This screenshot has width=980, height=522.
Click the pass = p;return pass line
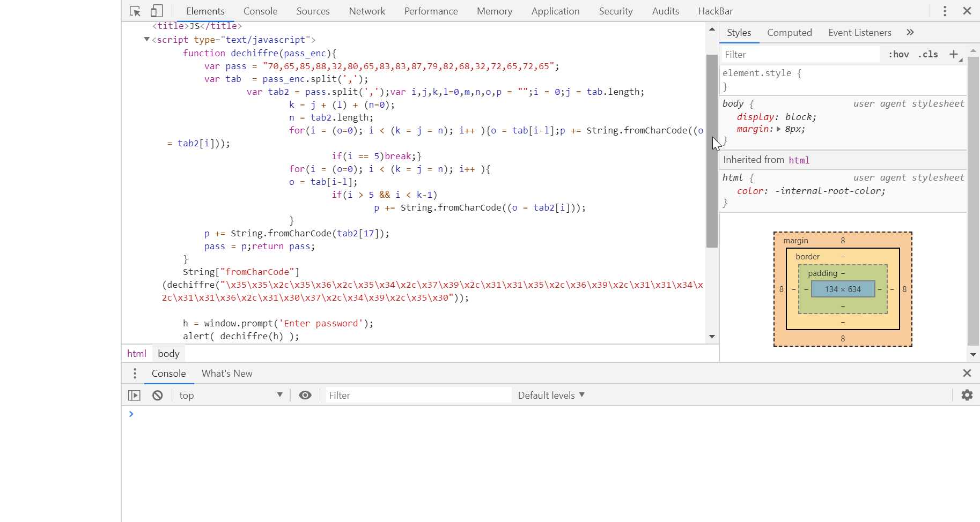tap(260, 247)
